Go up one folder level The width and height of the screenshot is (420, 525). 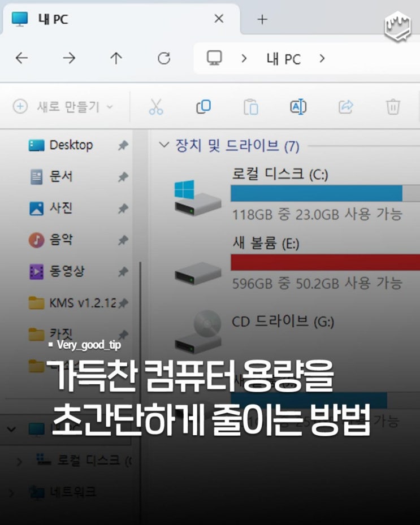pyautogui.click(x=116, y=58)
